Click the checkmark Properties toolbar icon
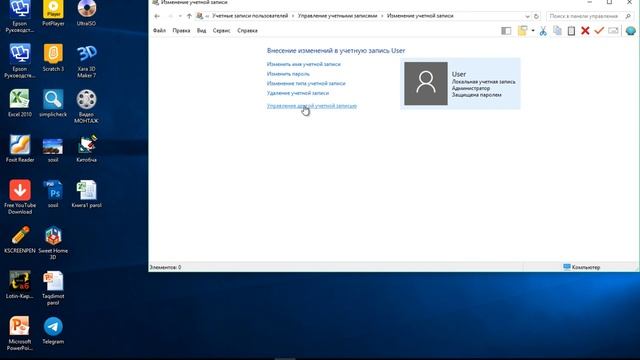The width and height of the screenshot is (640, 360). (599, 31)
